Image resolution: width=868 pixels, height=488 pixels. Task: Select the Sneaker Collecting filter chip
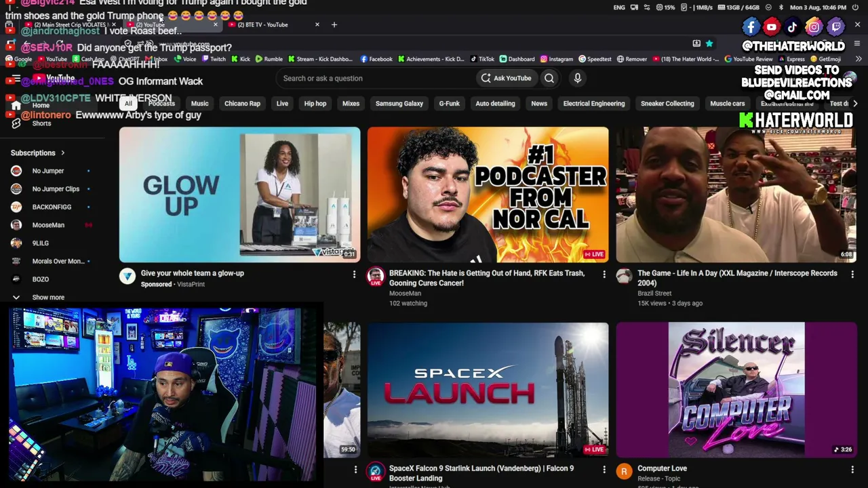click(x=667, y=104)
